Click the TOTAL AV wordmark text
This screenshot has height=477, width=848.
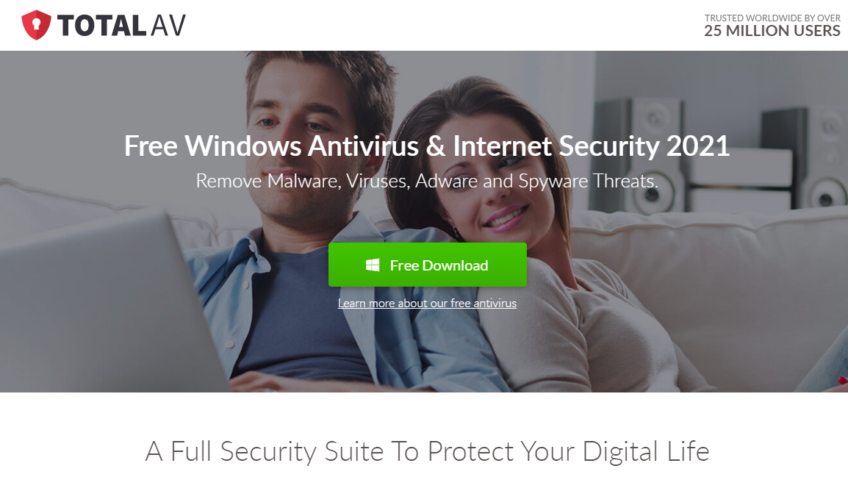point(121,25)
